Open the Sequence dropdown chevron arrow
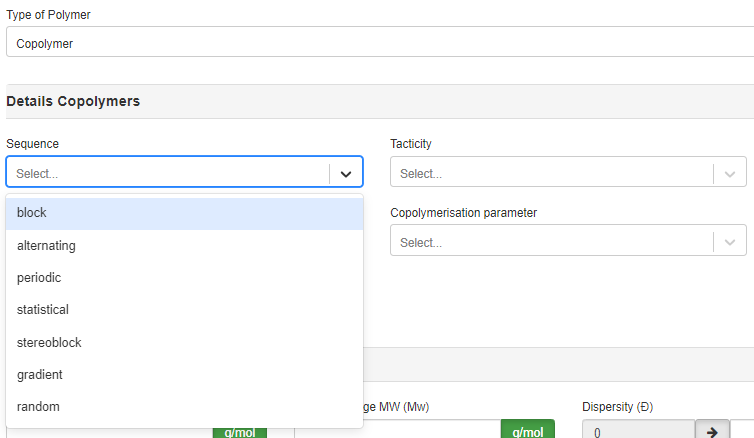754x438 pixels. (x=345, y=173)
